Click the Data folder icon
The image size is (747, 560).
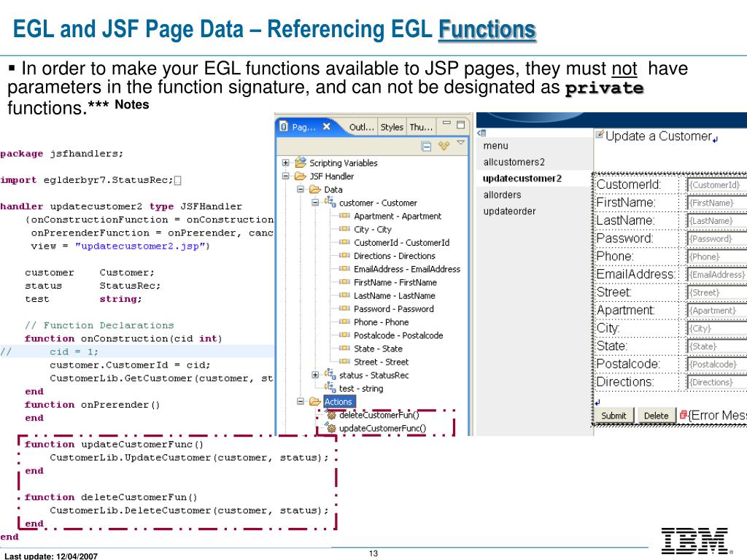pos(315,190)
